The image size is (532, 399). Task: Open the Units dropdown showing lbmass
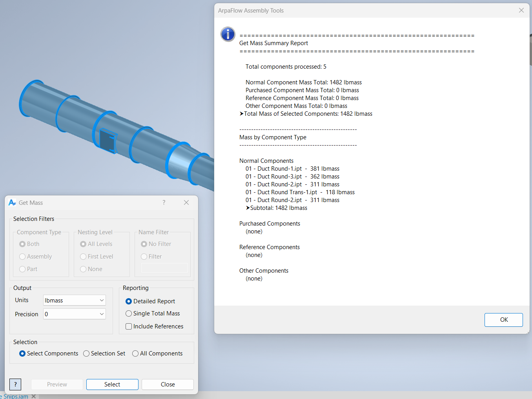point(74,300)
